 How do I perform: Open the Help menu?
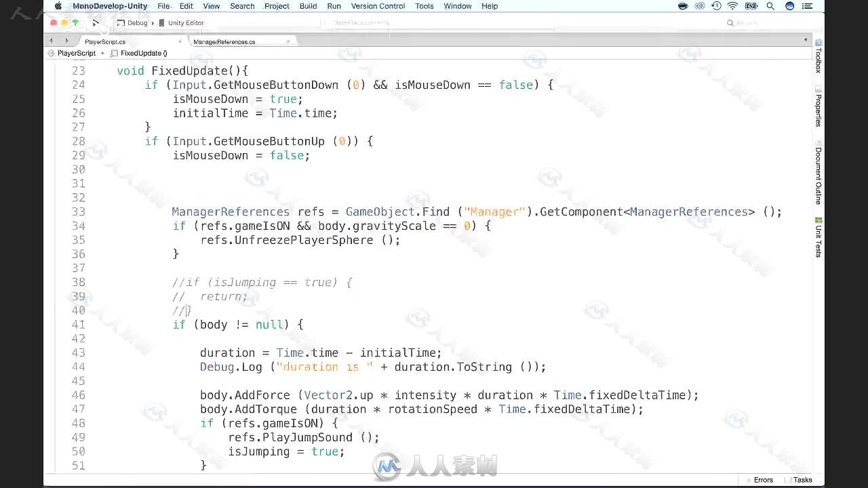pos(490,6)
